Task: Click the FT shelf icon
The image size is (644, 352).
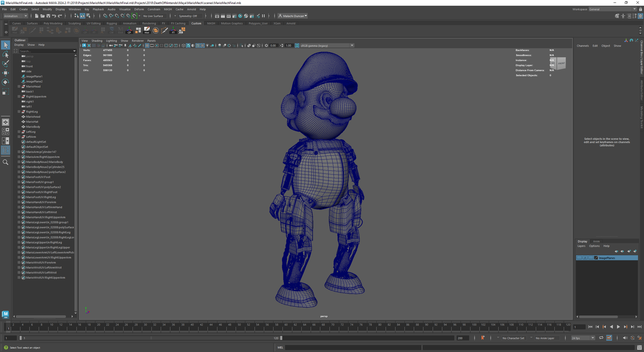Action: click(173, 30)
